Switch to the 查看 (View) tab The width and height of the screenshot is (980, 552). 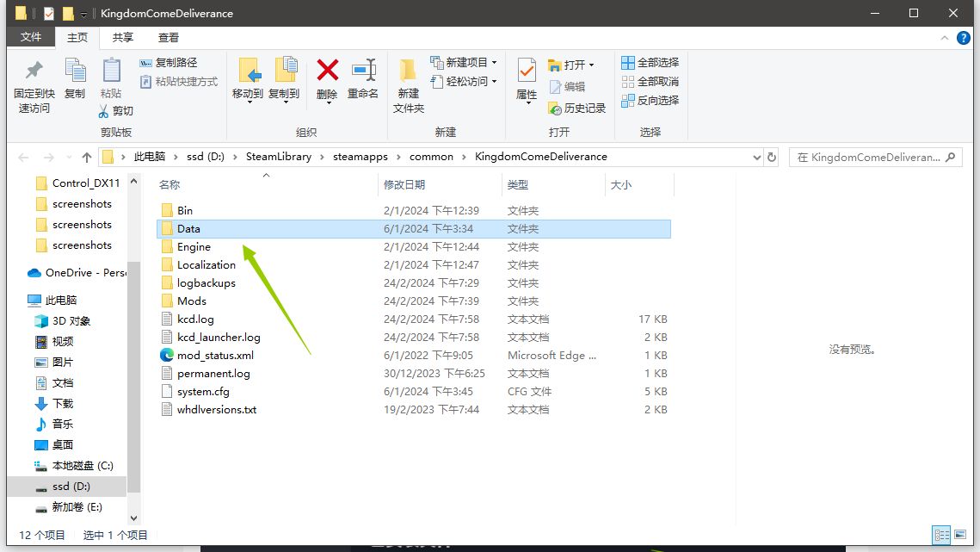pos(168,38)
